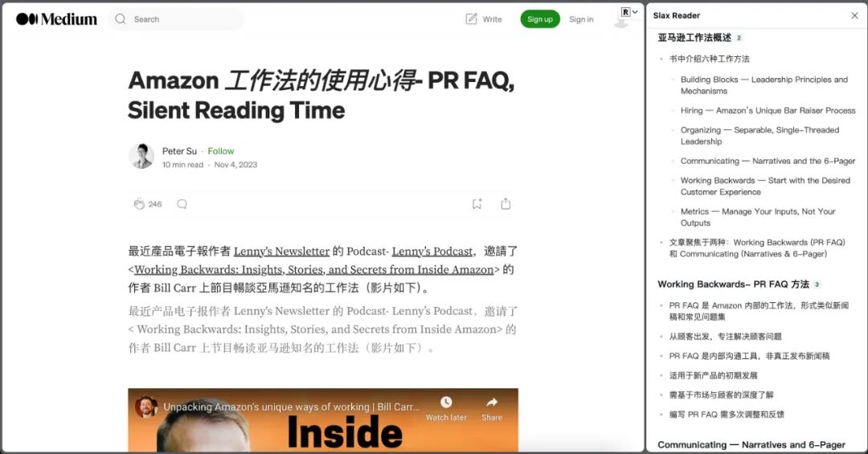Select PR FAQ 是内部沟通工具 item
The image size is (868, 454).
(749, 355)
